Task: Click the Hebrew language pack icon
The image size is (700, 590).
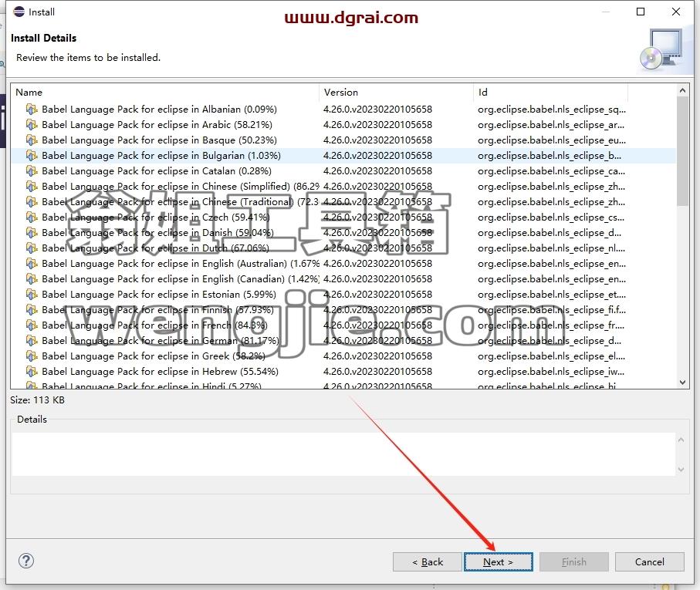Action: point(32,372)
